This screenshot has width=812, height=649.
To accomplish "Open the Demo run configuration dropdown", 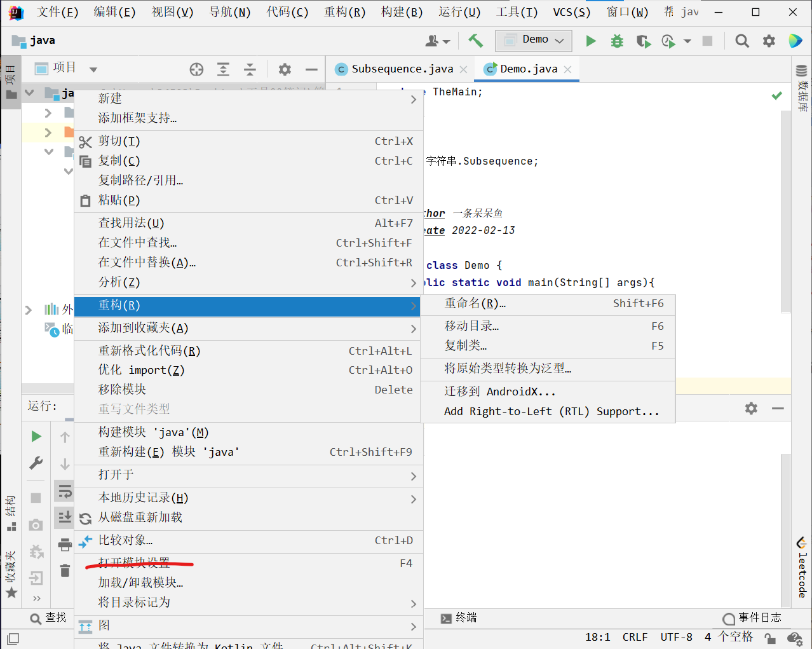I will [533, 40].
